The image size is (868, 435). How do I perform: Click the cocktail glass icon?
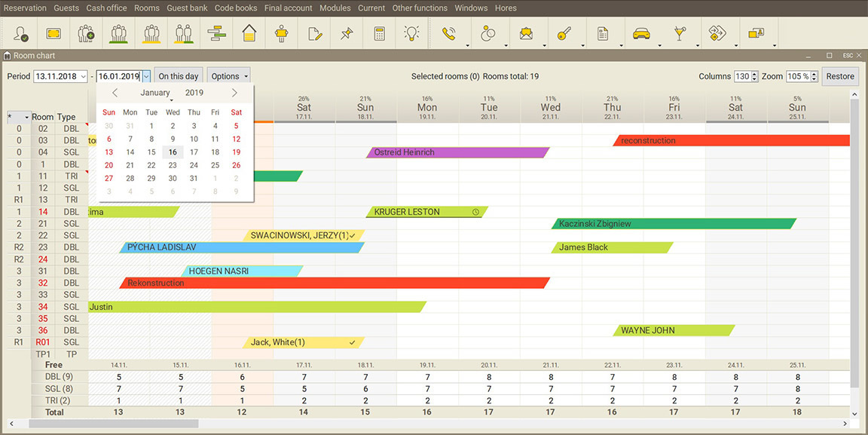point(680,34)
